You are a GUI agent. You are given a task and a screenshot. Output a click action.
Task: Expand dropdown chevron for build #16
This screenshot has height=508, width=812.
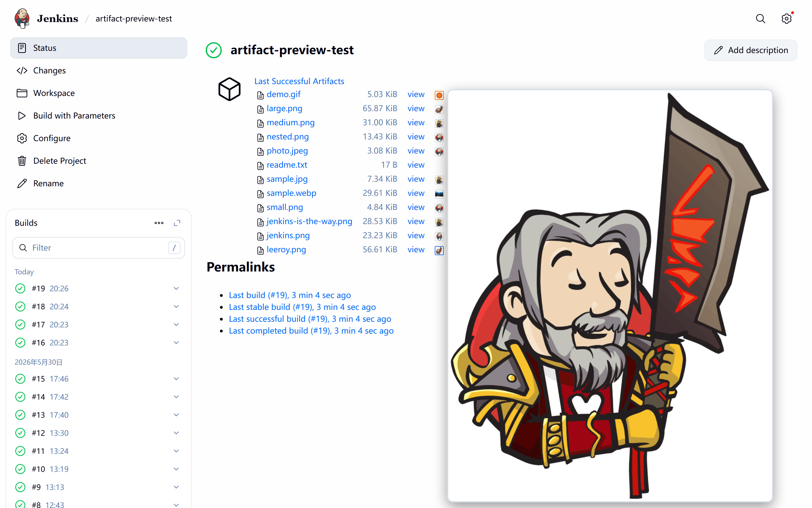pyautogui.click(x=176, y=343)
